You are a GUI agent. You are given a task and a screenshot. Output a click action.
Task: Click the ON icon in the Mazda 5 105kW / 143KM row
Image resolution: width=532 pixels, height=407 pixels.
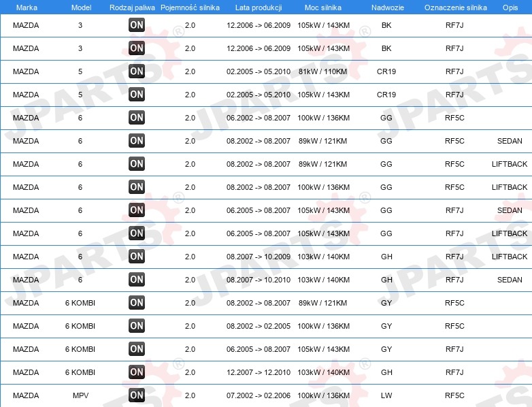tap(137, 95)
